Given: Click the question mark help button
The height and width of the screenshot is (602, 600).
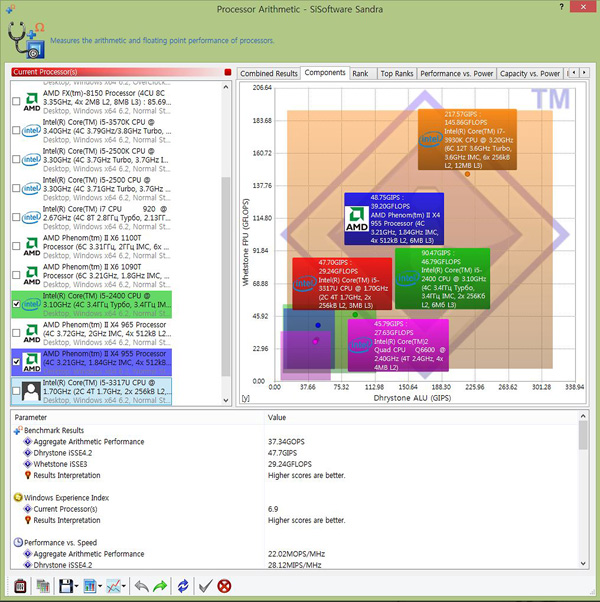Looking at the screenshot, I should click(562, 7).
